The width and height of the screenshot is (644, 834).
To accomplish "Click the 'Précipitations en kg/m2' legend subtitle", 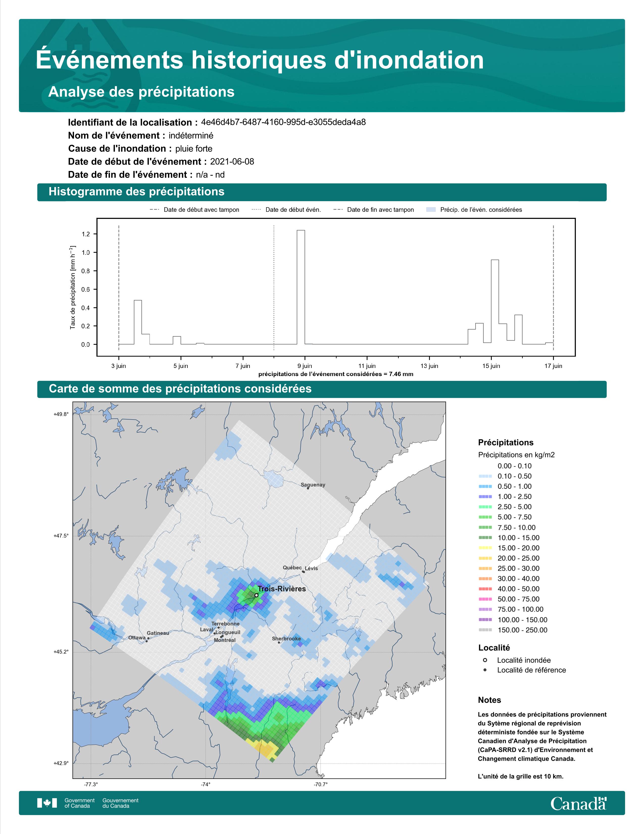I will pyautogui.click(x=516, y=454).
